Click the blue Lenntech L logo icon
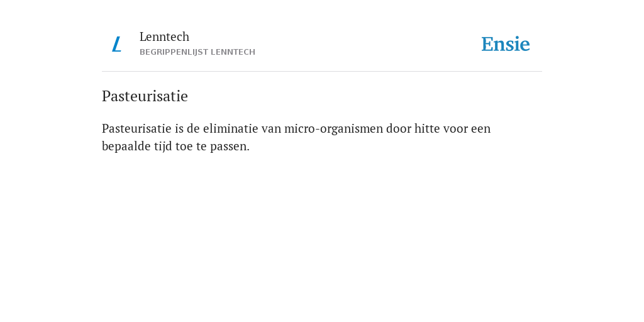644x322 pixels. coord(116,44)
